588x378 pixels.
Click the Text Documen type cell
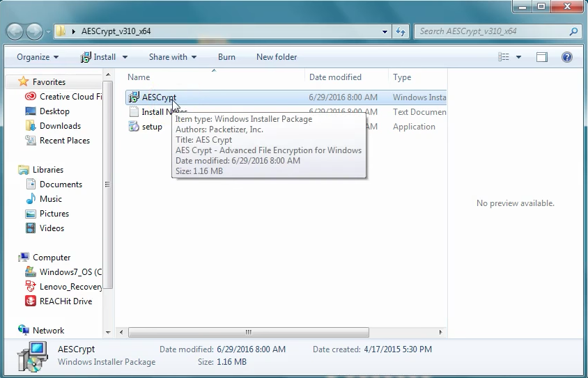point(419,112)
